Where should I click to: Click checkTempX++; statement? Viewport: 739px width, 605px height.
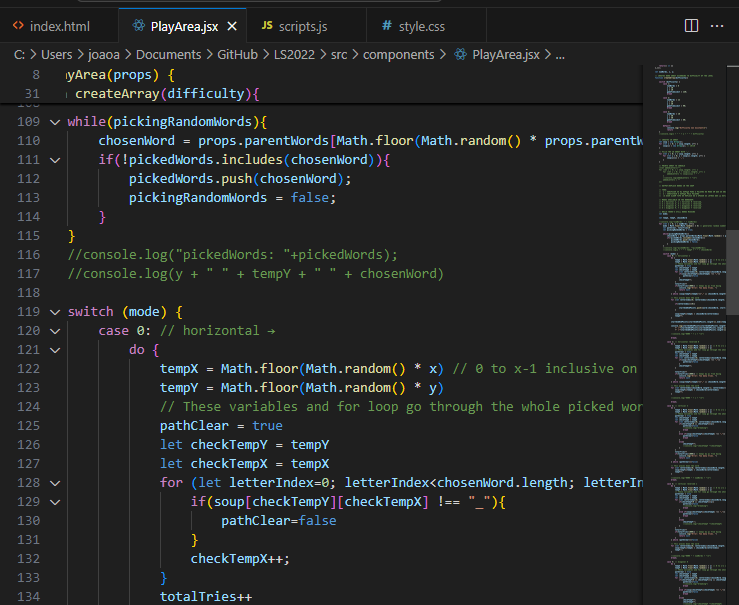(x=240, y=559)
